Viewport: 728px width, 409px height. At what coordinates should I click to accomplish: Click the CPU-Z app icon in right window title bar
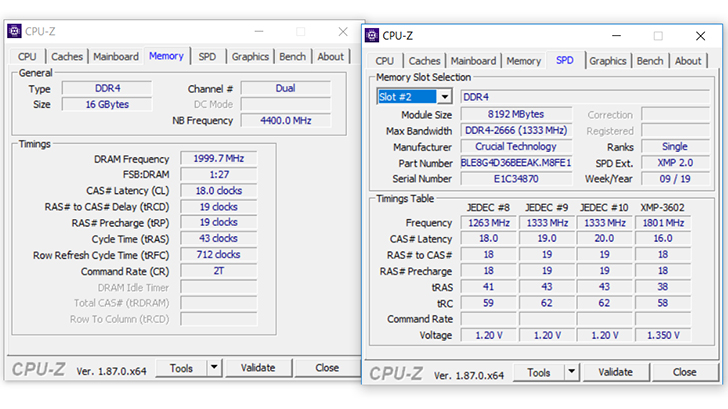tap(372, 35)
